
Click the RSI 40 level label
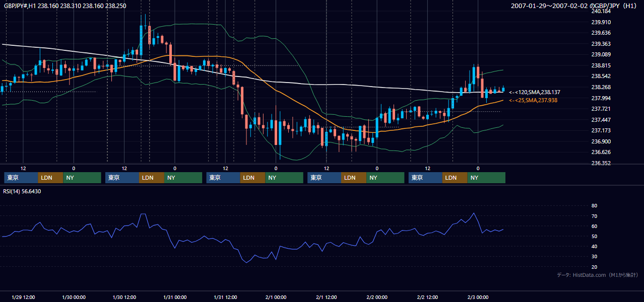click(594, 246)
